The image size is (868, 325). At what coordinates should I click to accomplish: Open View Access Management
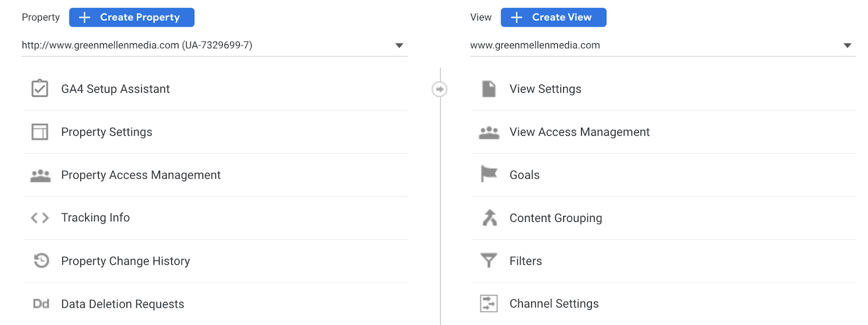(579, 132)
